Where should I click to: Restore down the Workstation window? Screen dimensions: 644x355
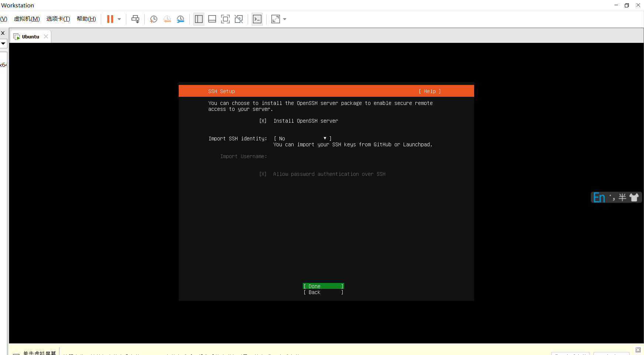(x=627, y=5)
